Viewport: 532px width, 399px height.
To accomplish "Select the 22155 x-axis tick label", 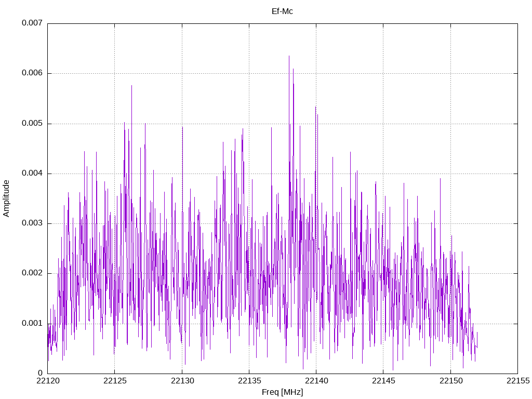I will [518, 381].
